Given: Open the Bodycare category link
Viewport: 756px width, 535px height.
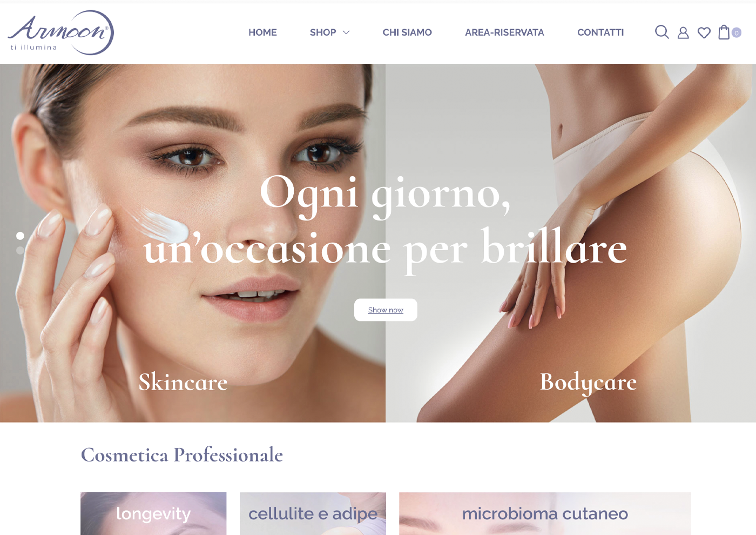Looking at the screenshot, I should (588, 383).
